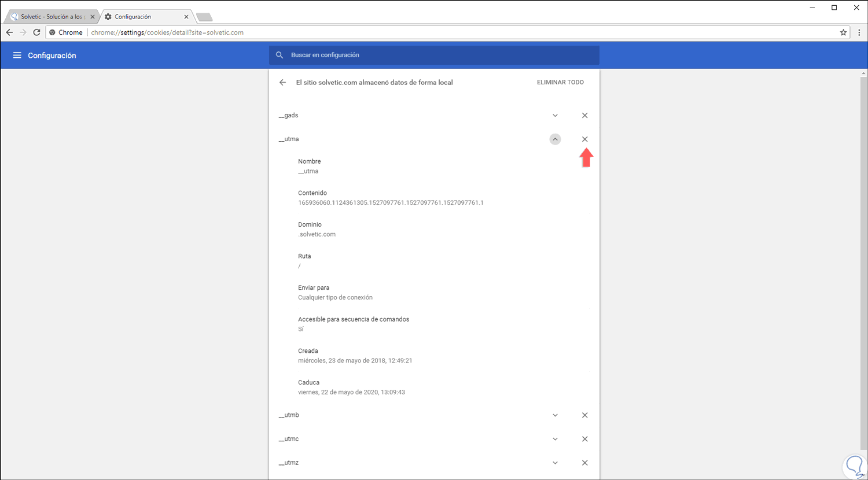This screenshot has width=868, height=480.
Task: Click the Nombre label
Action: 309,161
